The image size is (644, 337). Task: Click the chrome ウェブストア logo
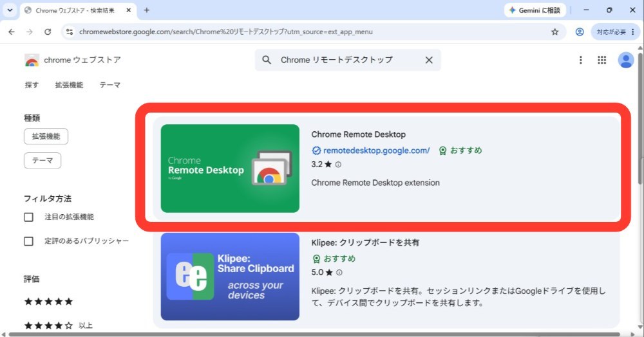click(x=73, y=60)
